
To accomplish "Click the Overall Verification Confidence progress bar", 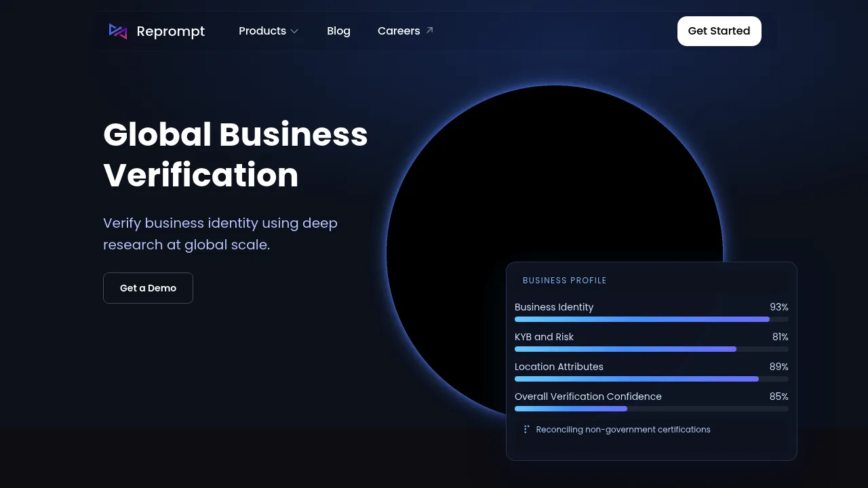I will [x=652, y=409].
